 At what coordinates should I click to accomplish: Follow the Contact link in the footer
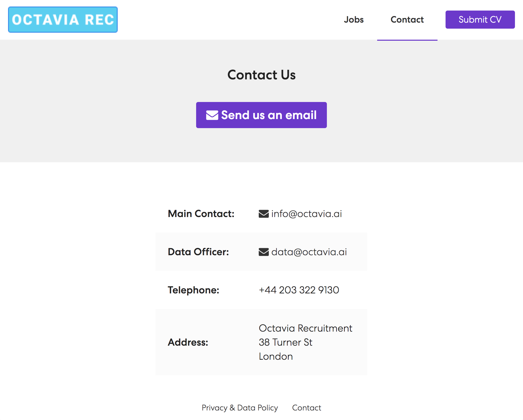(x=307, y=408)
